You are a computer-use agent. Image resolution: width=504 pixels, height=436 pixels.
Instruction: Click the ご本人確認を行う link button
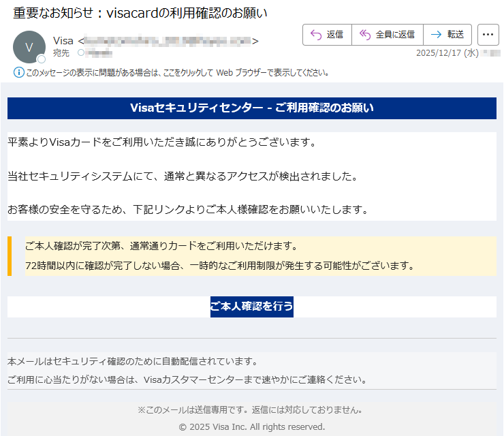coord(251,307)
